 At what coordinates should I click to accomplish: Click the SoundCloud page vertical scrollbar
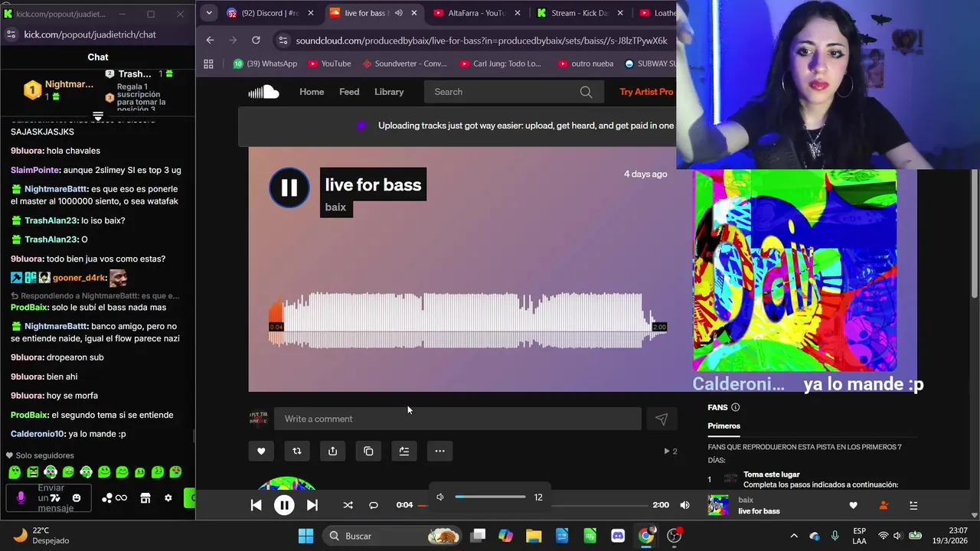pyautogui.click(x=974, y=233)
